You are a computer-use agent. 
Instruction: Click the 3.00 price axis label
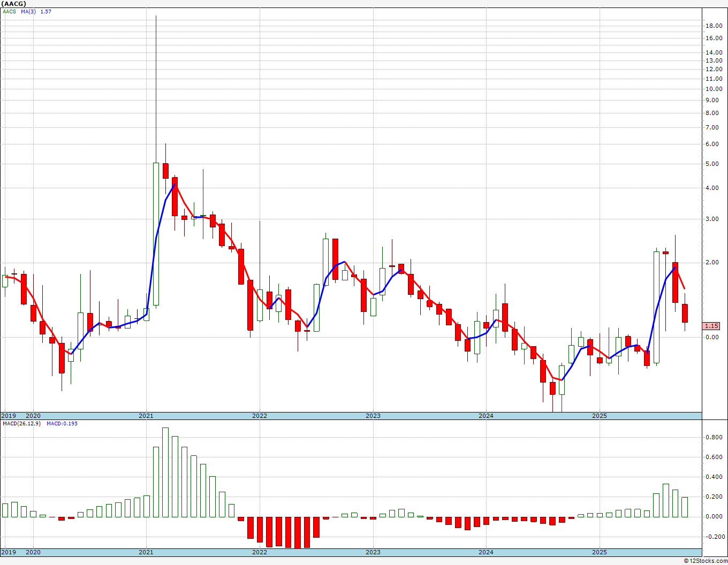(713, 219)
